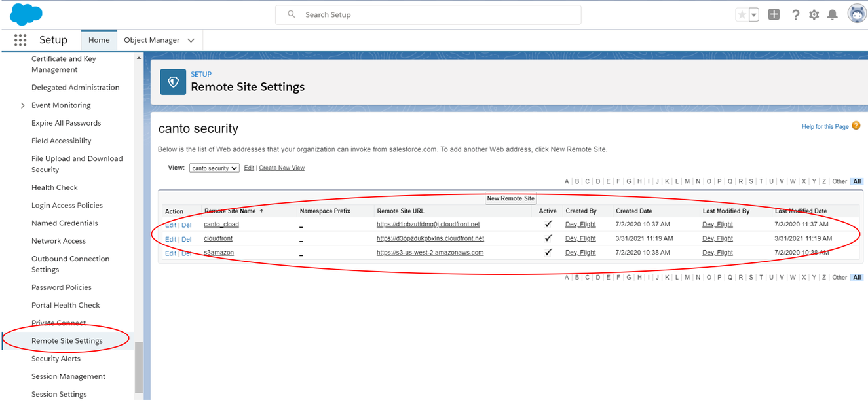Filter list by letter A in top alphabet bar
Viewport: 868px width, 415px height.
tap(567, 181)
